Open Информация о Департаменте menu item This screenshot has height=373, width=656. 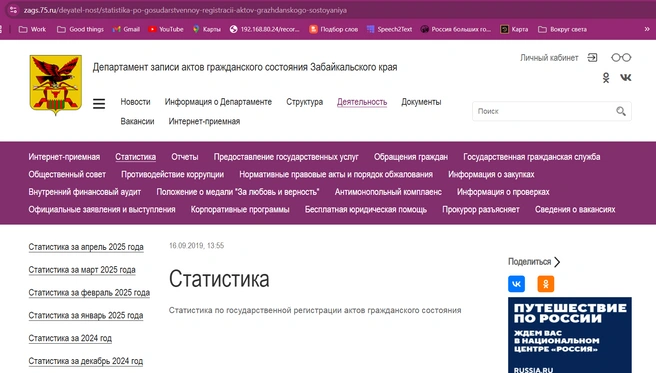218,102
